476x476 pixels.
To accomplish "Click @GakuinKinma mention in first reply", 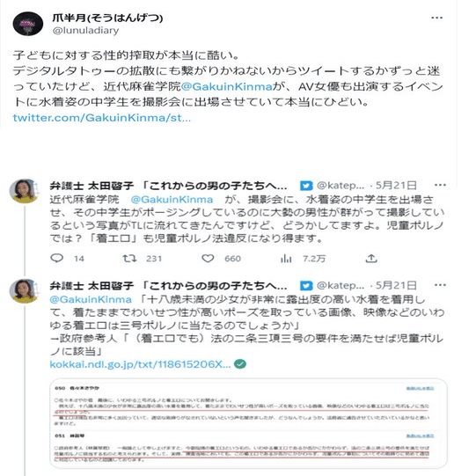I will [x=172, y=200].
